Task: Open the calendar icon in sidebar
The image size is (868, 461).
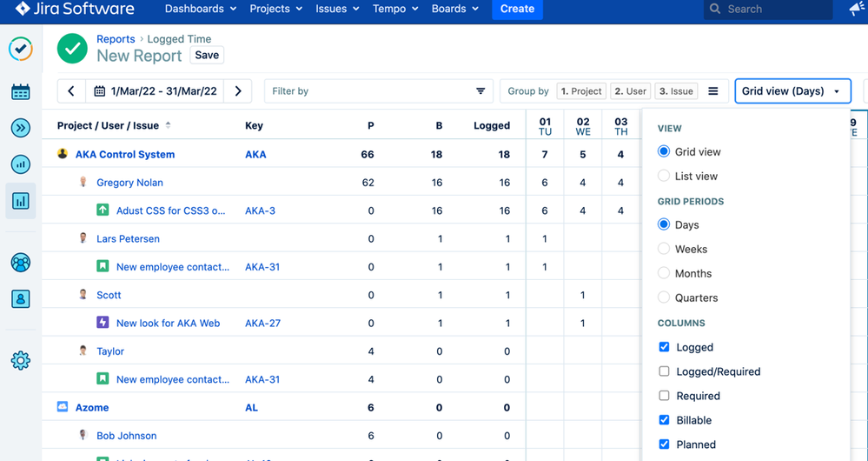Action: (21, 92)
